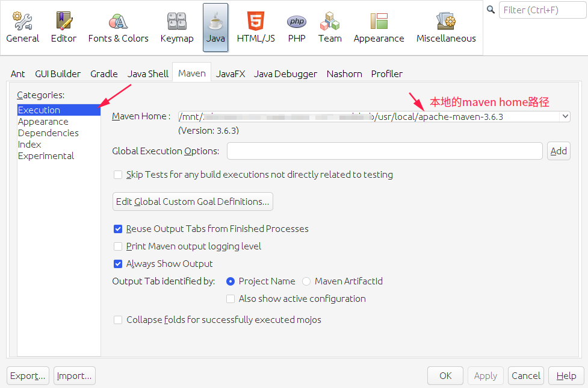Enable Print Maven output logging level
The image size is (588, 388).
click(118, 246)
